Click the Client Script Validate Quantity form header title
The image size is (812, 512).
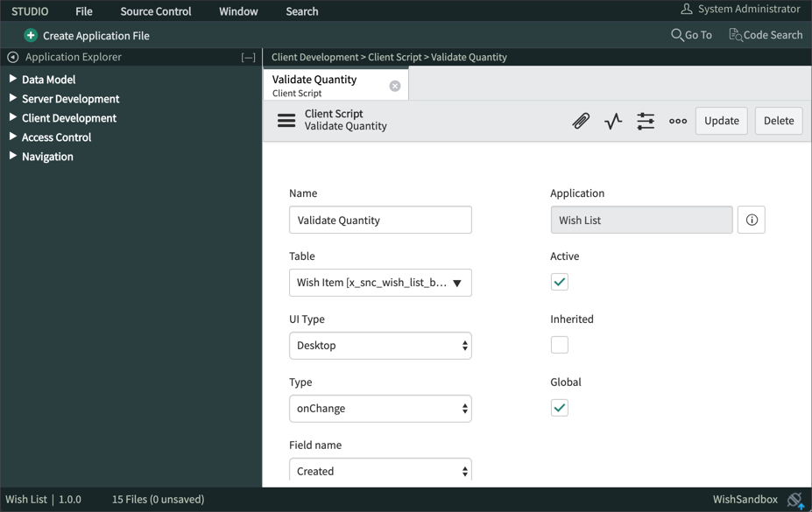pyautogui.click(x=345, y=120)
